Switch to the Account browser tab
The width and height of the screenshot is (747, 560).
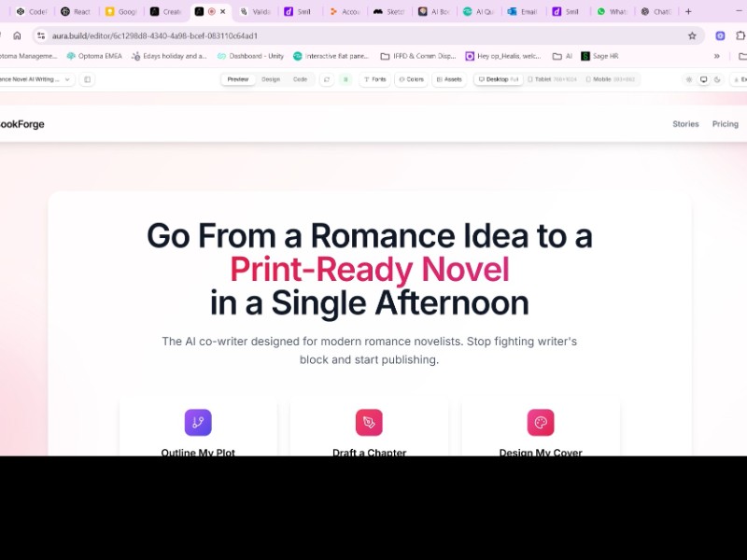[x=345, y=11]
